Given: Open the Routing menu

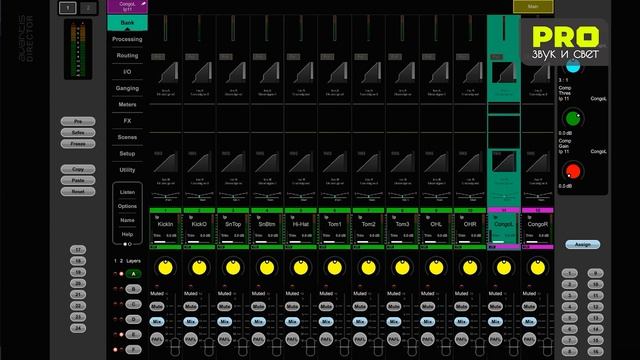Looking at the screenshot, I should click(x=127, y=56).
